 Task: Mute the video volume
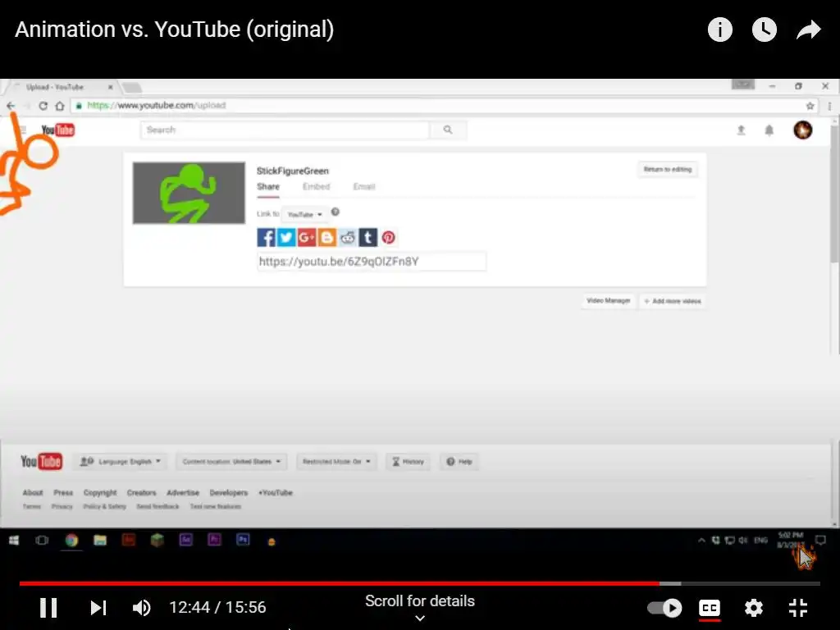coord(141,608)
